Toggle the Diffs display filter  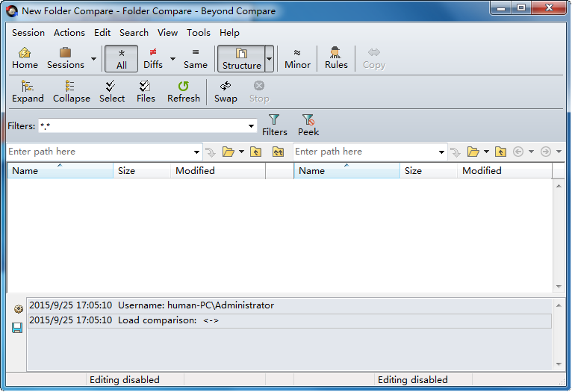(153, 58)
